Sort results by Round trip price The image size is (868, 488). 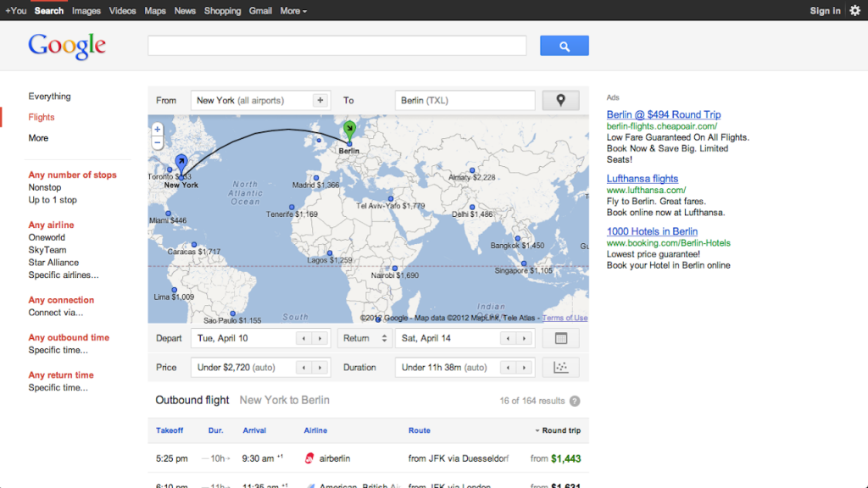(560, 430)
